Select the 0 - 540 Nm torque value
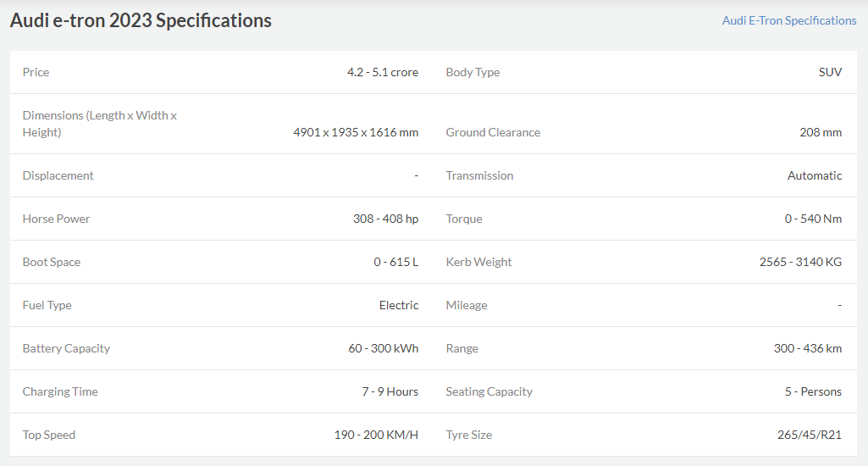The height and width of the screenshot is (466, 868). pyautogui.click(x=813, y=219)
